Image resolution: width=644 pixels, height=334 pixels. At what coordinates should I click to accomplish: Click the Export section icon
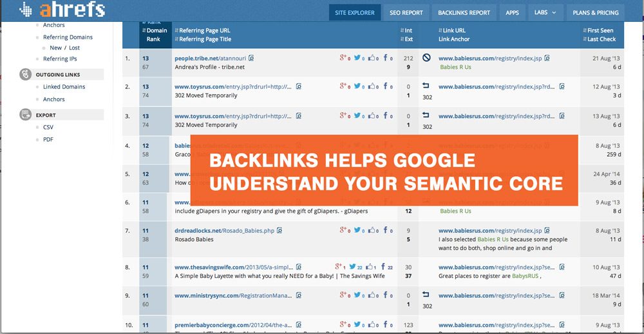(26, 115)
